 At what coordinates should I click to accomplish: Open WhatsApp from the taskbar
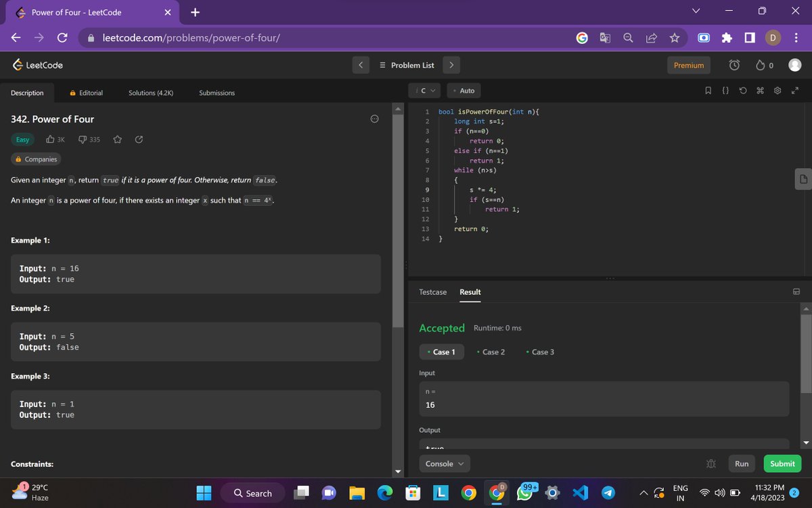(x=526, y=494)
